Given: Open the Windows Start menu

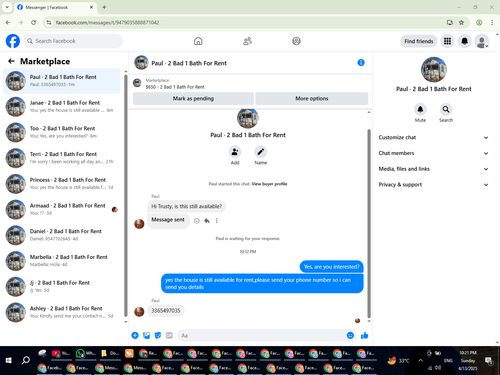Looking at the screenshot, I should 9,360.
